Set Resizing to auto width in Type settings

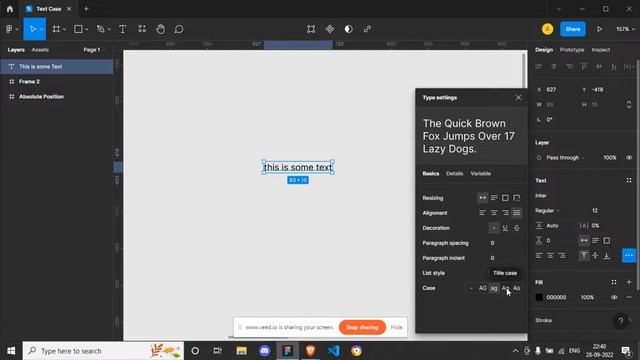(x=482, y=198)
